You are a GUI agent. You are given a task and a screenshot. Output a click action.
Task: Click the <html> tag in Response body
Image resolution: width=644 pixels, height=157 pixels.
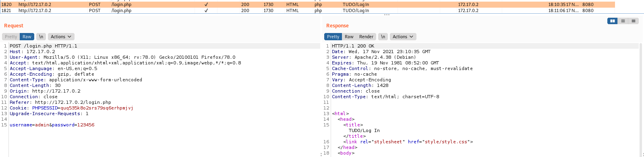click(x=340, y=114)
